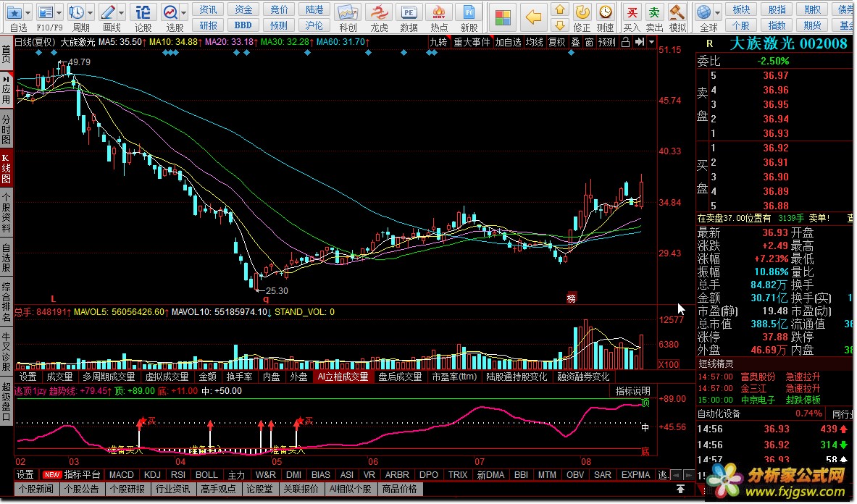Click 富奥股份 in 短线精灵 list
The height and width of the screenshot is (504, 857).
(x=758, y=377)
